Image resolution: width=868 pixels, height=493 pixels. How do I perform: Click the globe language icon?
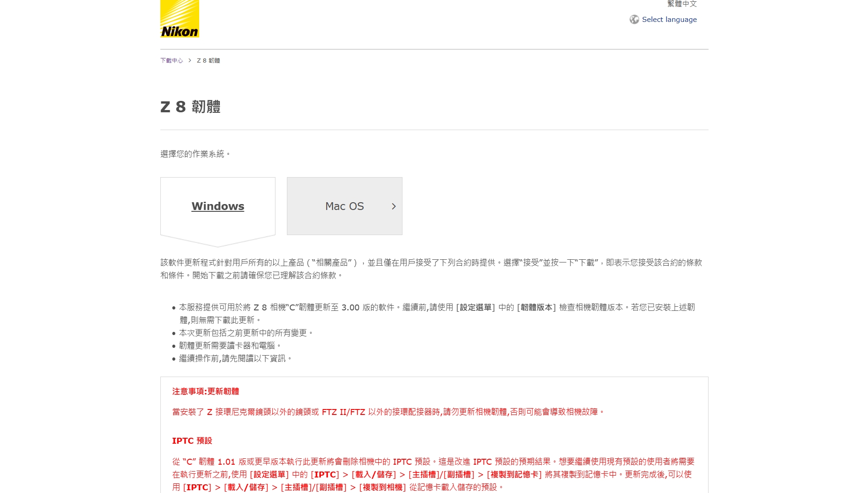(x=634, y=20)
